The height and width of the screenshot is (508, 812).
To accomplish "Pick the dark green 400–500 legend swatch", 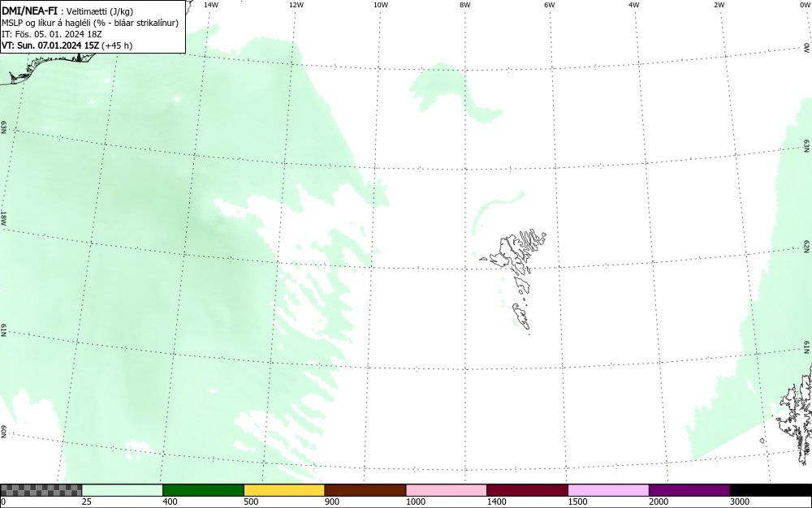I will (203, 490).
